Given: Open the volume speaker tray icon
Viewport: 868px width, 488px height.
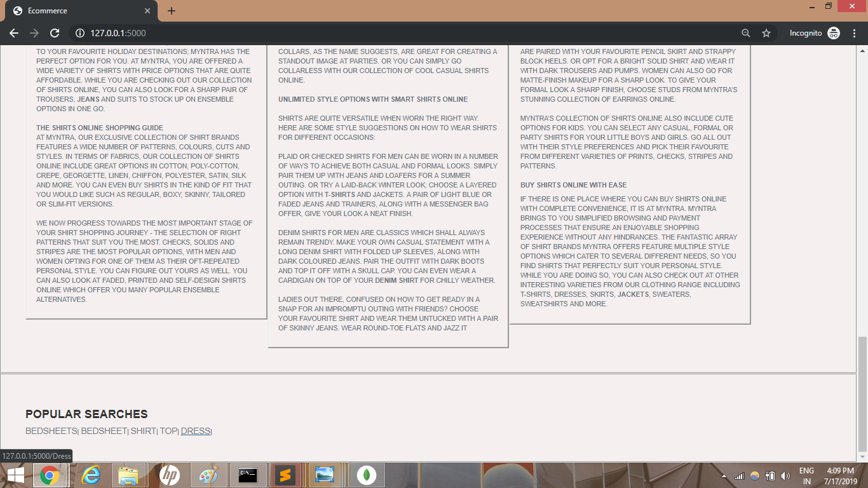Looking at the screenshot, I should click(785, 476).
